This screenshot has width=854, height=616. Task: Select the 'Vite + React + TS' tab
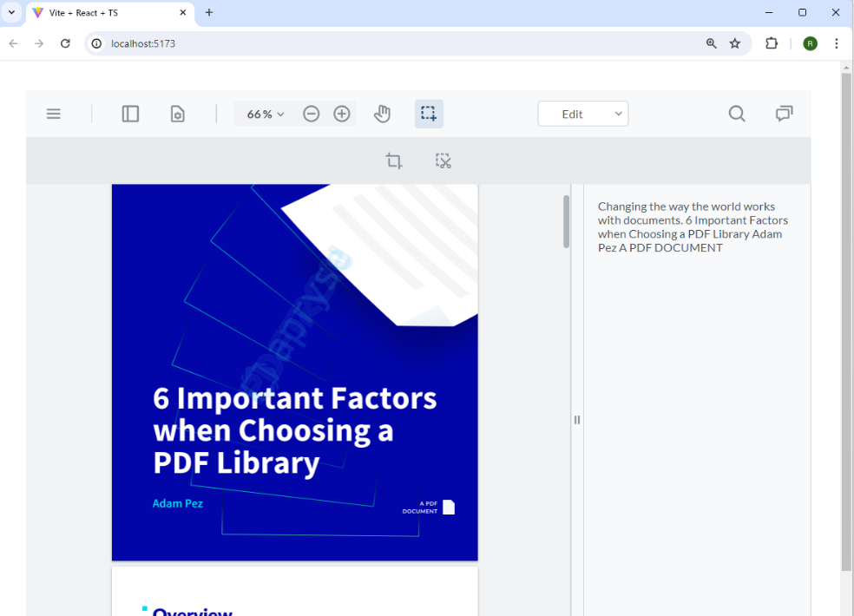click(109, 12)
